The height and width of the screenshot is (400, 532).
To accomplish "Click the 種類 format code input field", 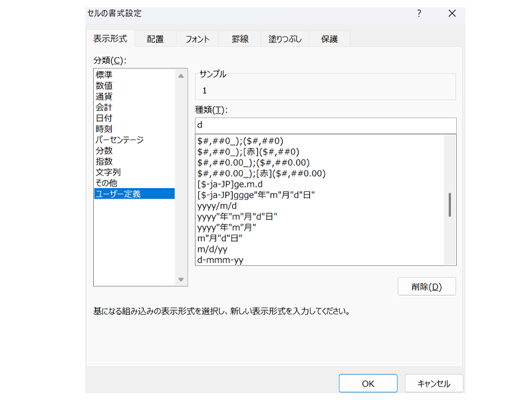I will tap(325, 125).
